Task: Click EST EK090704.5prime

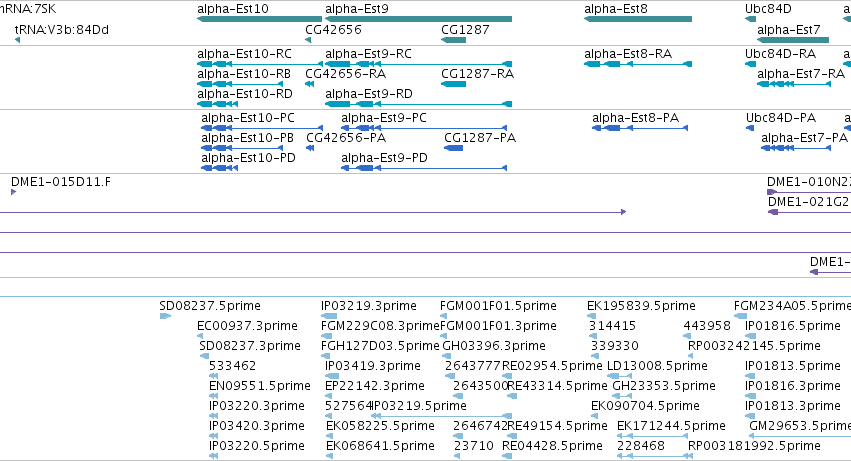Action: 645,406
